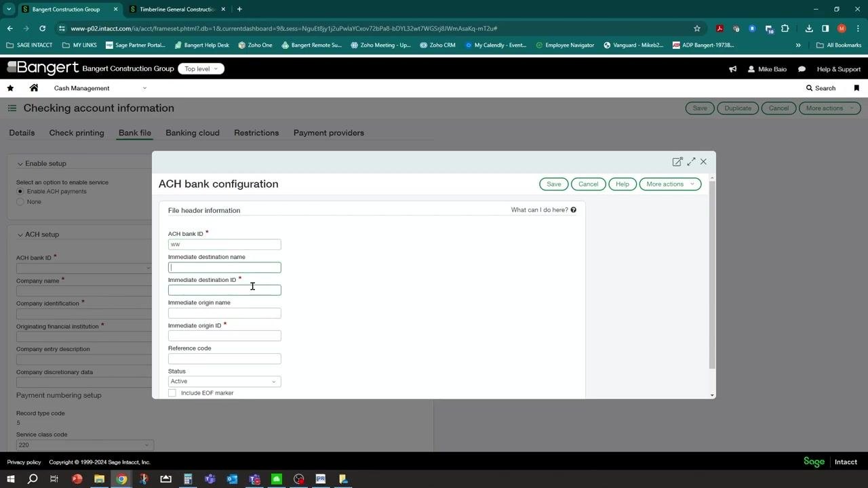
Task: Open the page list menu icon beside title
Action: point(12,108)
